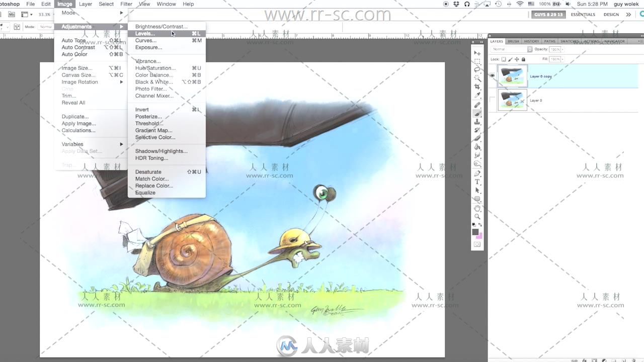
Task: Select the Move tool
Action: click(x=477, y=53)
